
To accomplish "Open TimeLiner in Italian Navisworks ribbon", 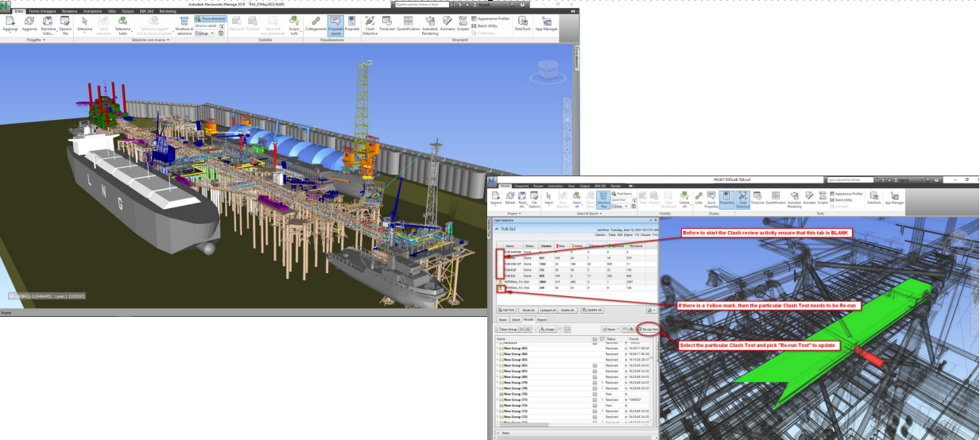I will (x=387, y=23).
